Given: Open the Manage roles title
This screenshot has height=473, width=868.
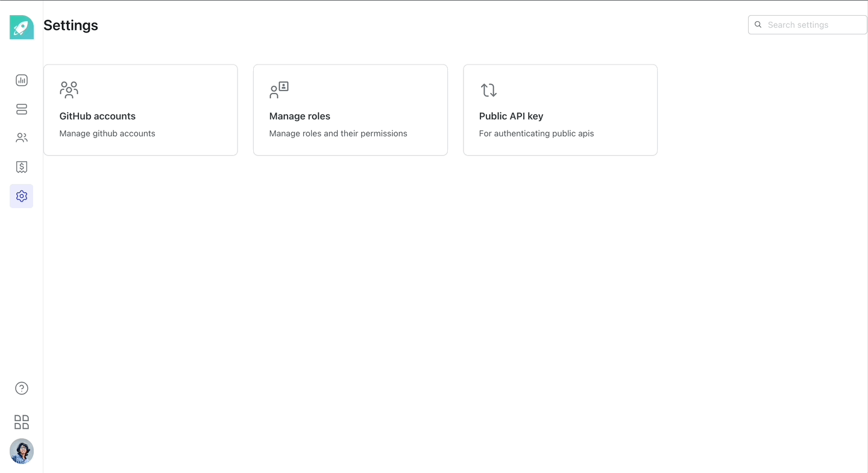Looking at the screenshot, I should [x=300, y=116].
